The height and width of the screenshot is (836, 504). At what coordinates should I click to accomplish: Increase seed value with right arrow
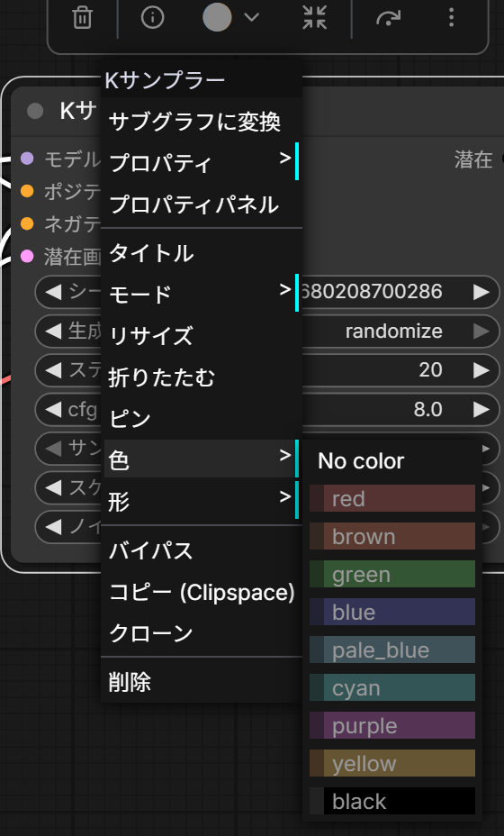481,292
